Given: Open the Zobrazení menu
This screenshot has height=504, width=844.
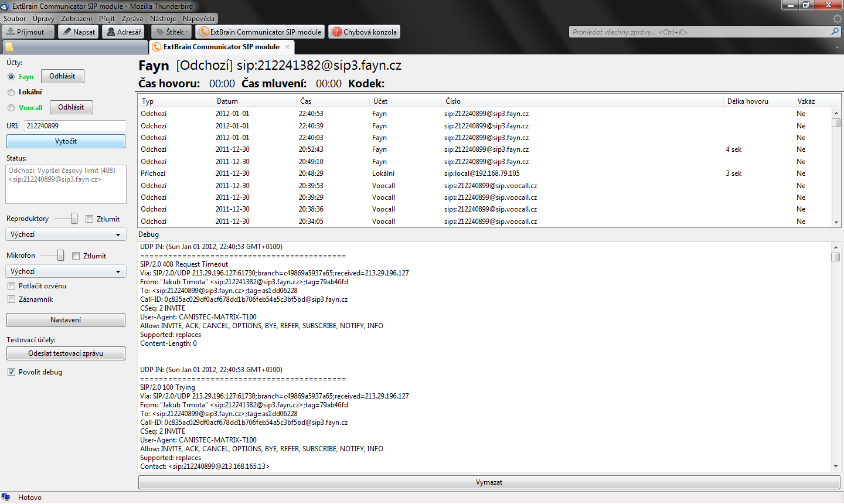Looking at the screenshot, I should [77, 19].
